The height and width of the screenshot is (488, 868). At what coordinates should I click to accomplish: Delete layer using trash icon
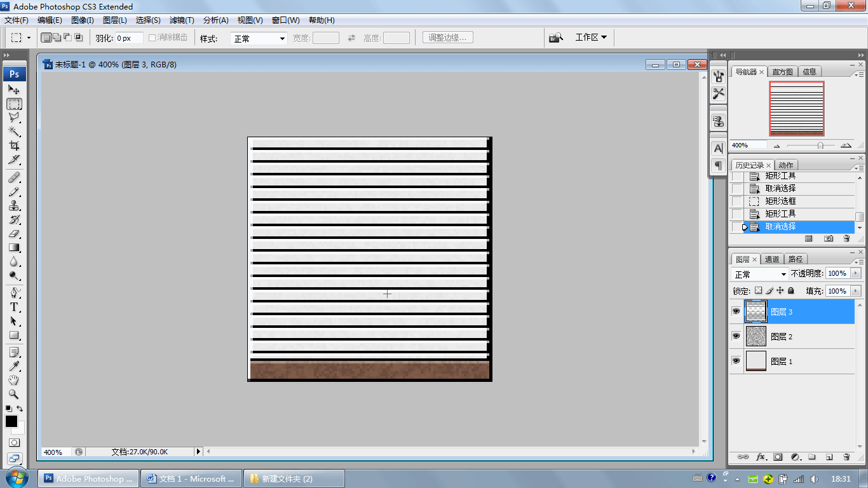click(x=846, y=457)
